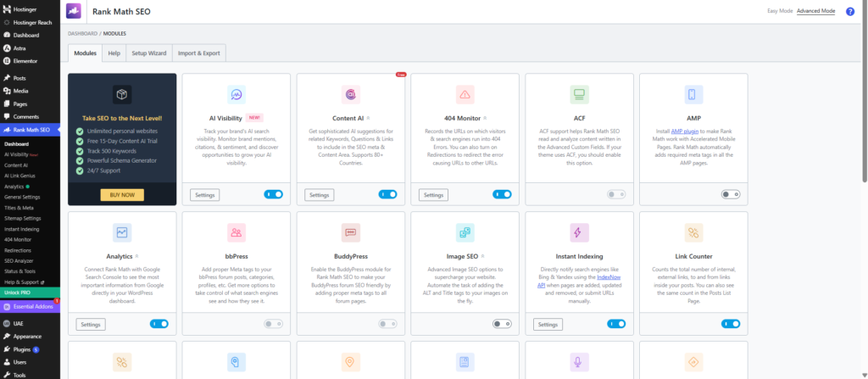This screenshot has width=868, height=379.
Task: Open Settings for AI Visibility module
Action: click(205, 195)
